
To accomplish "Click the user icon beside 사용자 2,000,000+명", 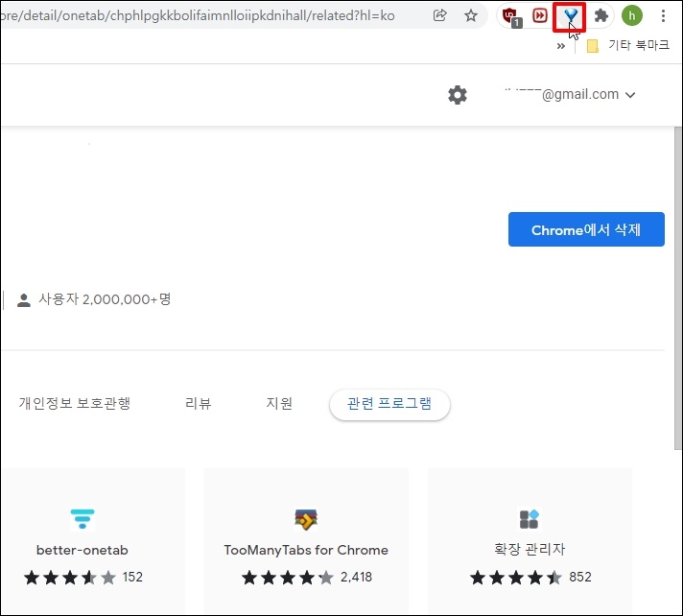I will (x=24, y=299).
